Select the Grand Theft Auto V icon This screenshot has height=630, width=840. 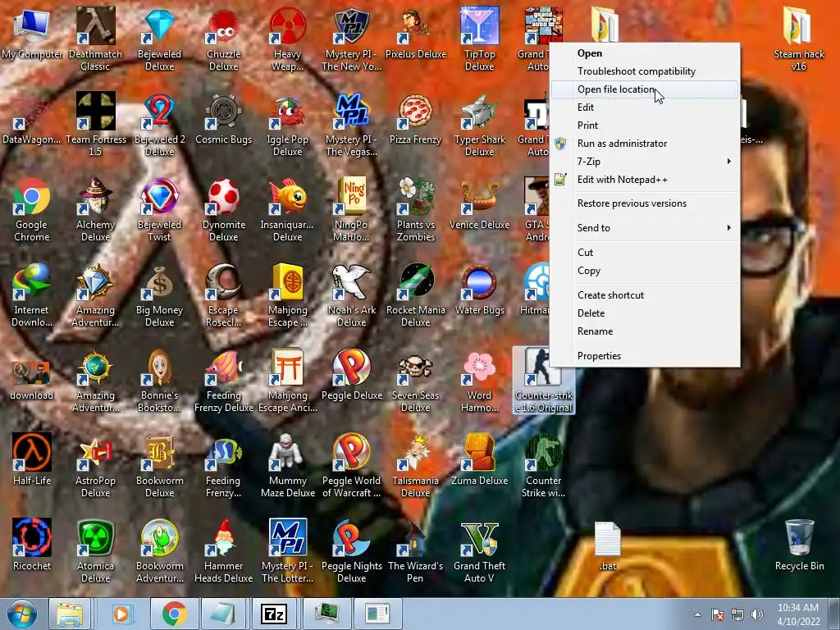[479, 536]
